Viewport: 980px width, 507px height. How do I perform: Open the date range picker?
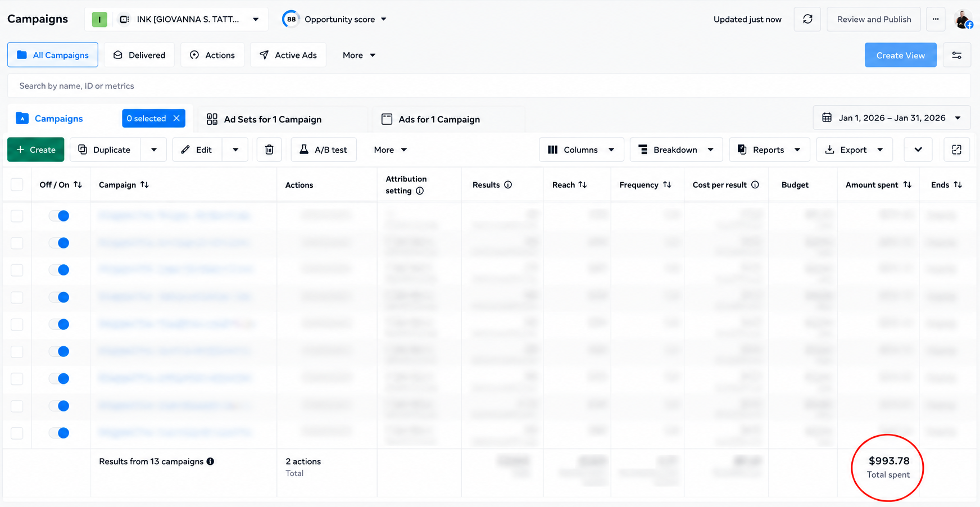point(891,118)
